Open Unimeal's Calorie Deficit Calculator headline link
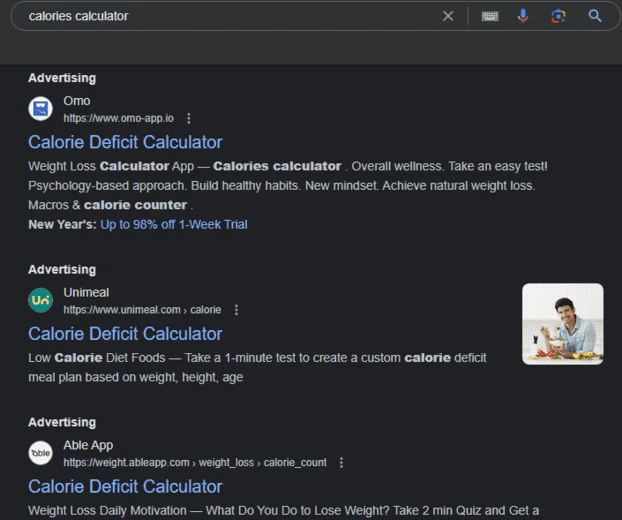Image resolution: width=622 pixels, height=520 pixels. click(x=125, y=334)
